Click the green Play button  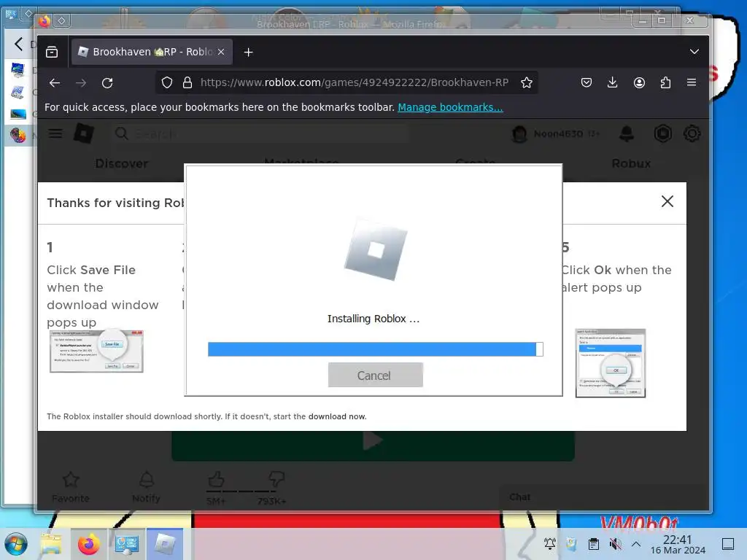(x=373, y=446)
